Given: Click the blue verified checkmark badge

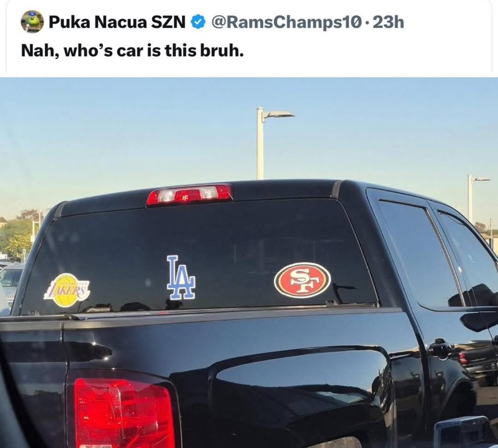Looking at the screenshot, I should (198, 22).
